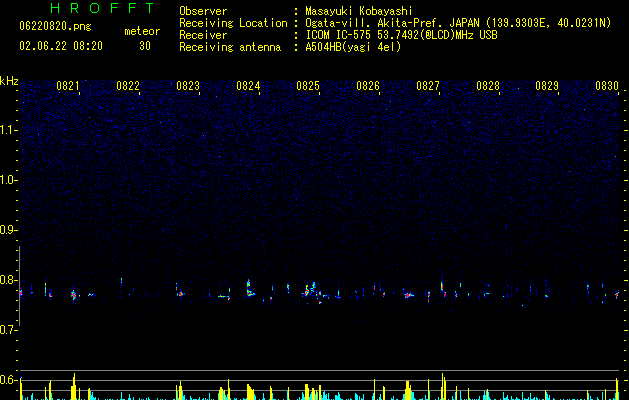Click time marker 0827
The height and width of the screenshot is (400, 629).
coord(428,86)
